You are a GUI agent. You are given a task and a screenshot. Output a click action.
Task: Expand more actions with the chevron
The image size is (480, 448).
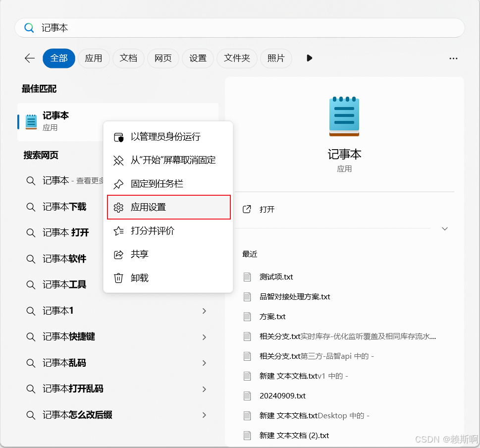tap(445, 229)
